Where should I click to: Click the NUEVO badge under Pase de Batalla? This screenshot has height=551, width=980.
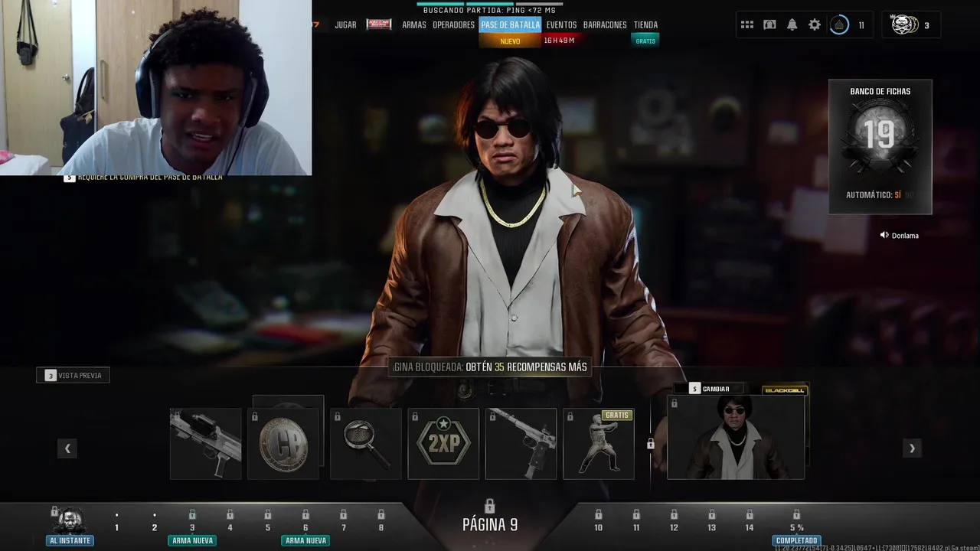click(x=510, y=41)
